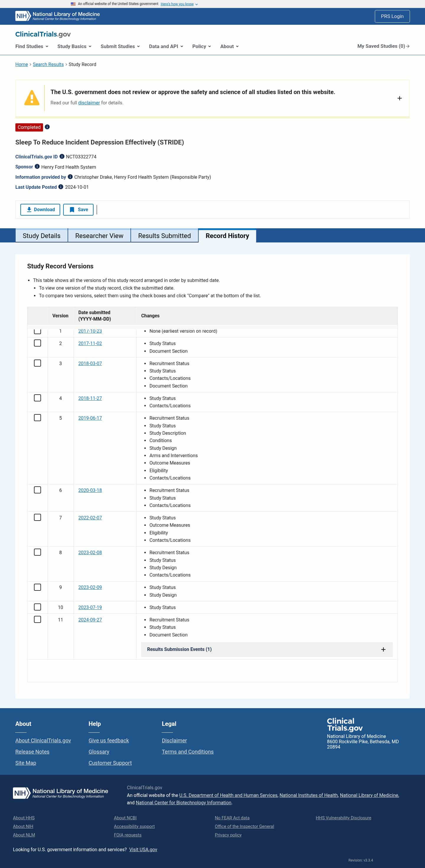The height and width of the screenshot is (868, 425).
Task: View the 2024-09-27 version
Action: (x=90, y=620)
